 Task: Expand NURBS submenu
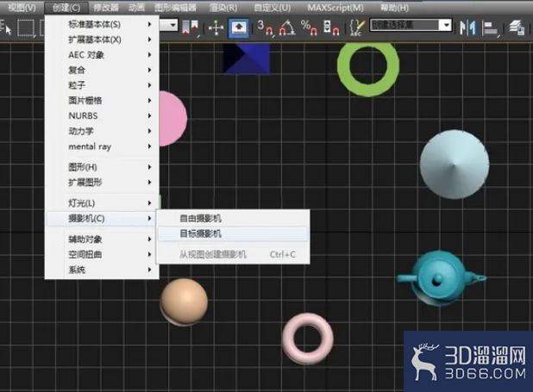coord(102,115)
